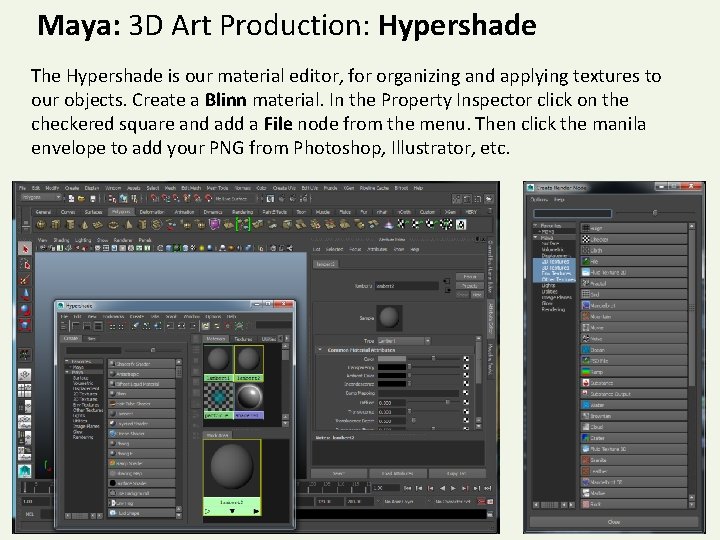Open the Textures tab in Hypershade
720x540 pixels.
(243, 339)
